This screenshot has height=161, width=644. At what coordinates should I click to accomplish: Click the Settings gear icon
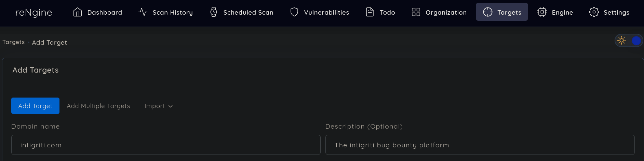click(x=594, y=12)
